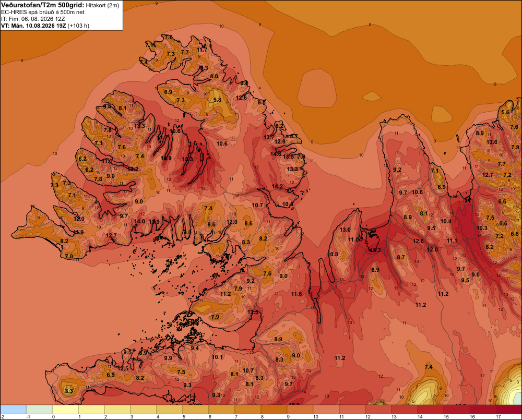Pick the 11.7 temperature label
The image size is (522, 420).
tap(201, 50)
